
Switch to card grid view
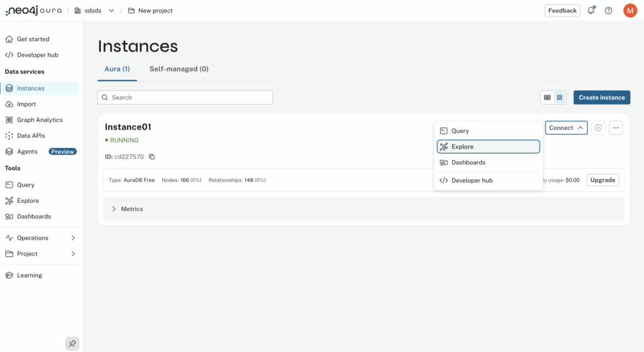click(x=559, y=98)
